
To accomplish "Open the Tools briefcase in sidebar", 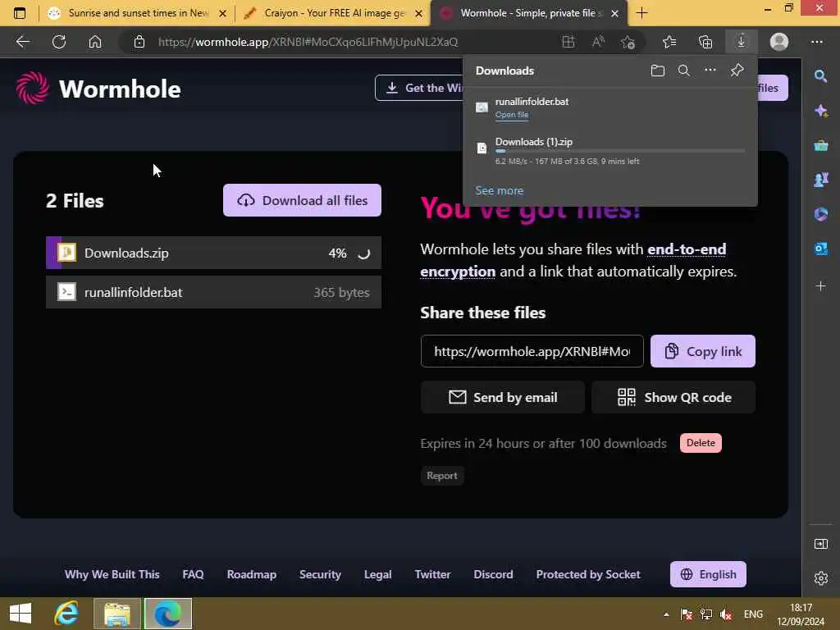I will click(820, 145).
